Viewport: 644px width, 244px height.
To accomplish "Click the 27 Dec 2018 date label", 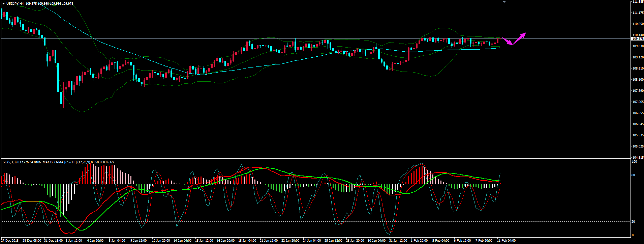I will (10, 241).
